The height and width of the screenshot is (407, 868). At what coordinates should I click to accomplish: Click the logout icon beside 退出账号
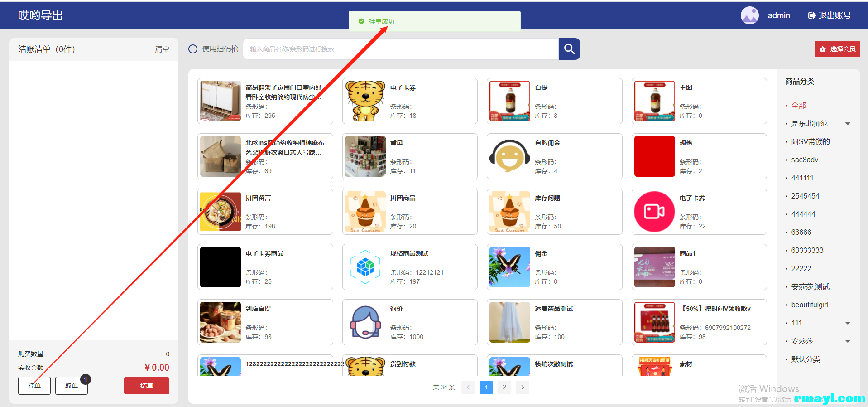[812, 15]
